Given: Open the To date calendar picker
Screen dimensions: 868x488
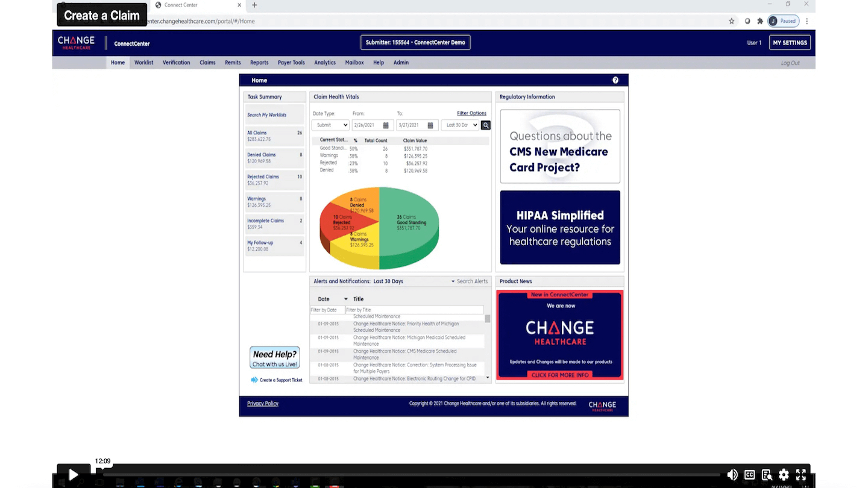Looking at the screenshot, I should pos(430,125).
